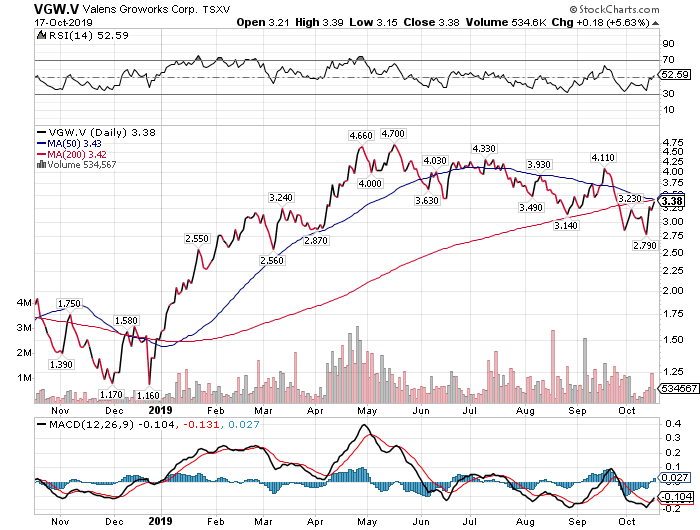The image size is (700, 530).
Task: Click the StockCharts.com copyright label
Action: coord(614,9)
